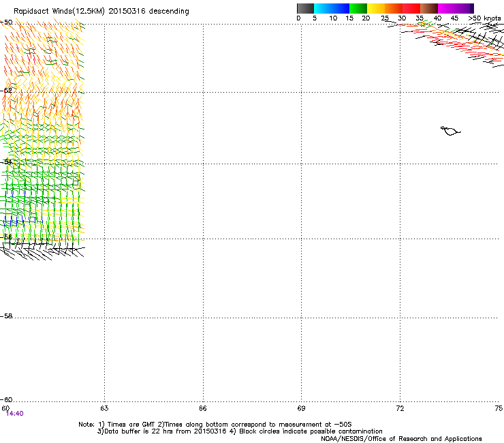Click the legend label '45'

[454, 18]
